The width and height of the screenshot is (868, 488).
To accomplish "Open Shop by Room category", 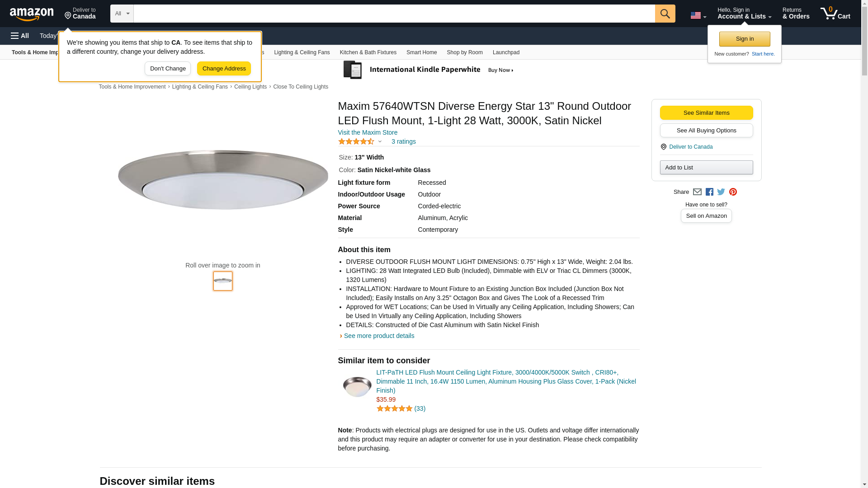I will (x=464, y=52).
